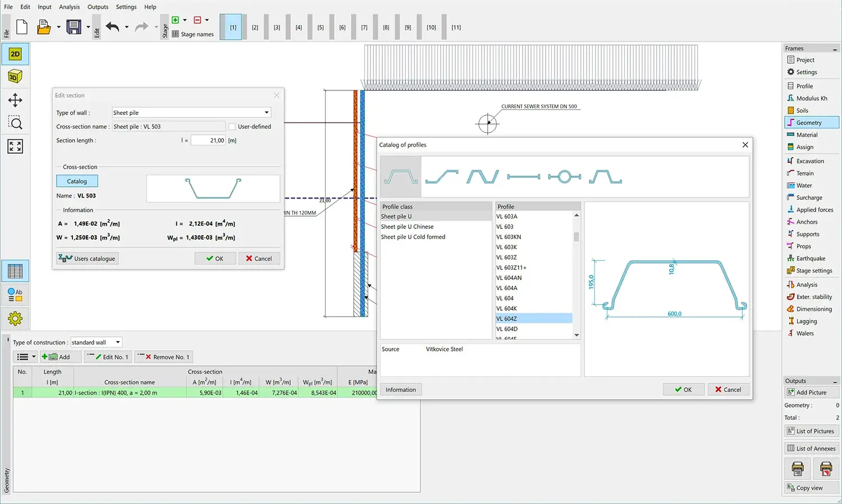Open the drawing style Ab settings icon
This screenshot has width=842, height=504.
(x=15, y=295)
